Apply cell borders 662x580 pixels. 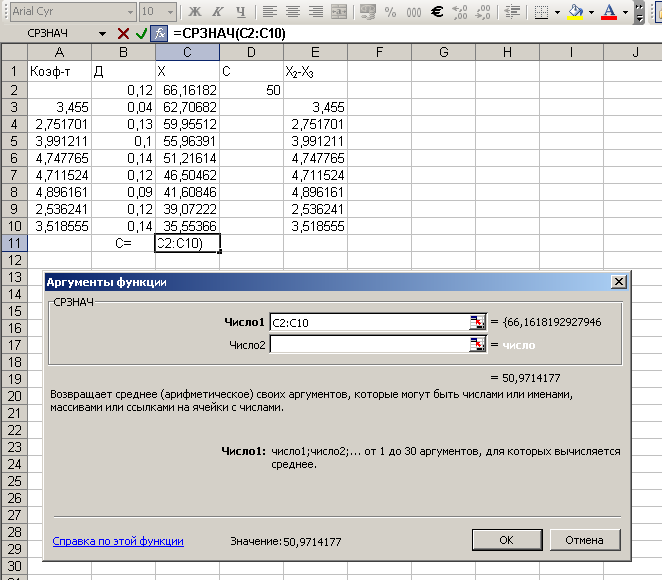(x=541, y=11)
